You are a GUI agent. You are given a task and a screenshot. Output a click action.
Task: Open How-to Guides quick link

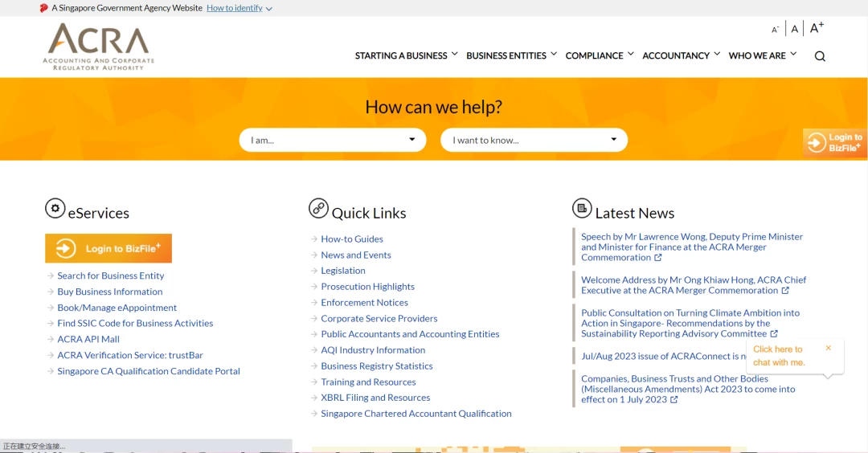(352, 239)
